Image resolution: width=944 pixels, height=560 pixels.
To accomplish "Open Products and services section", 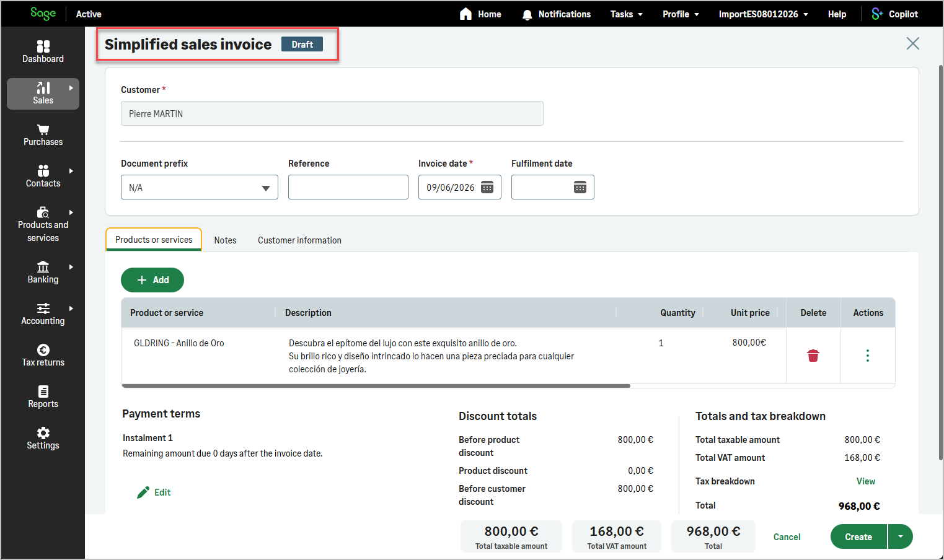I will point(43,224).
